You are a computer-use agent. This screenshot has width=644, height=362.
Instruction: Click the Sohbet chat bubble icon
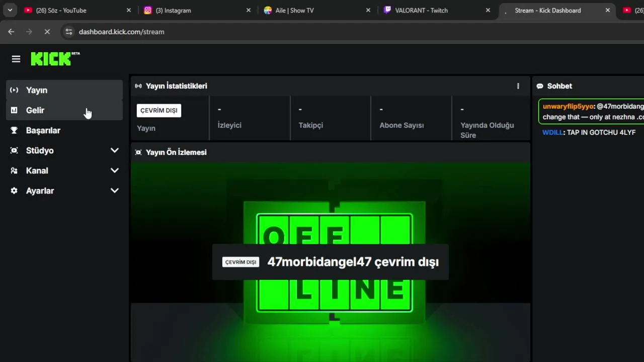(540, 86)
